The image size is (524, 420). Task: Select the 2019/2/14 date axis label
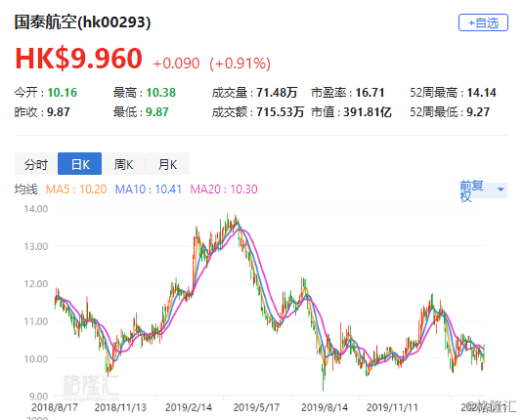tap(189, 407)
